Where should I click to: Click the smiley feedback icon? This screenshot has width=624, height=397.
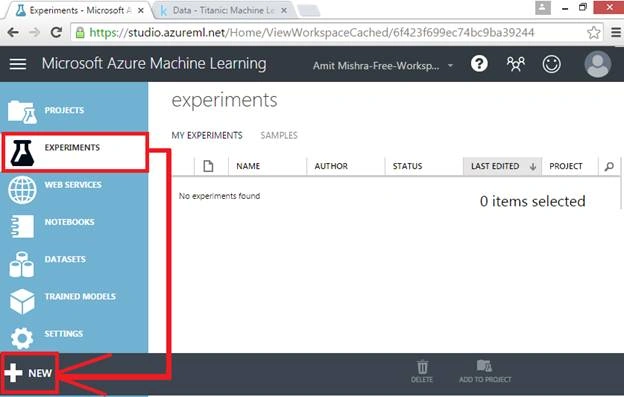tap(552, 64)
